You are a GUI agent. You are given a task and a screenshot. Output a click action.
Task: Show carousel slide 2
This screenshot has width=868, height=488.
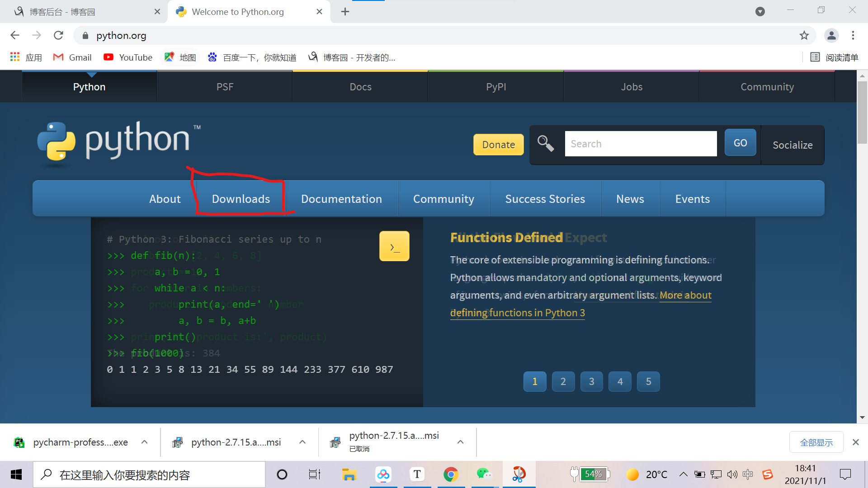click(x=563, y=382)
